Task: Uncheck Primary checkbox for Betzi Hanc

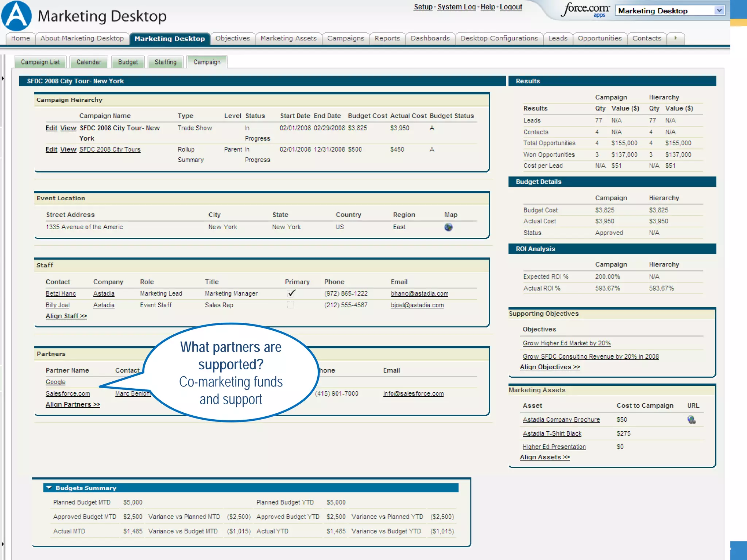Action: click(x=291, y=293)
